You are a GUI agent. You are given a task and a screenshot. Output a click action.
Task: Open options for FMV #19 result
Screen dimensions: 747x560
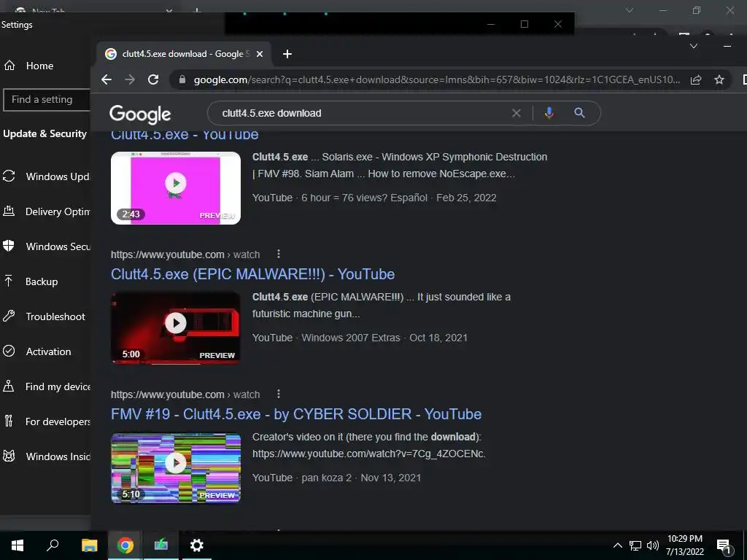279,394
